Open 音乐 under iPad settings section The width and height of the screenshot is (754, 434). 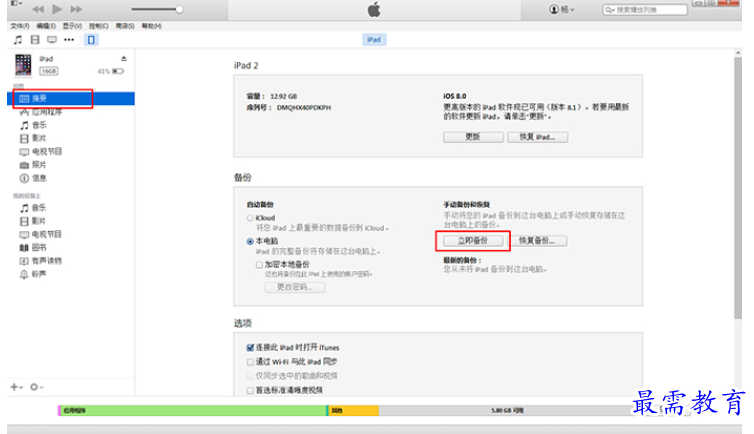pos(39,125)
